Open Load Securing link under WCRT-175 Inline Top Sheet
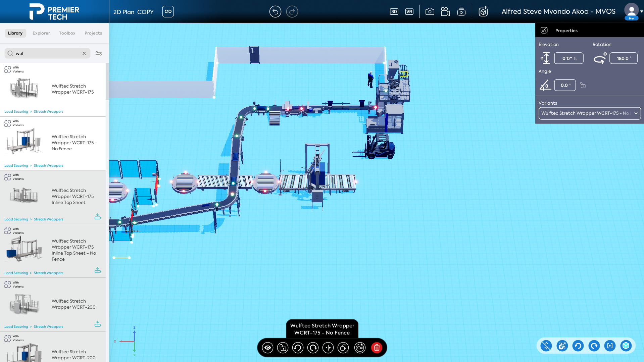Image resolution: width=644 pixels, height=362 pixels. coord(16,219)
